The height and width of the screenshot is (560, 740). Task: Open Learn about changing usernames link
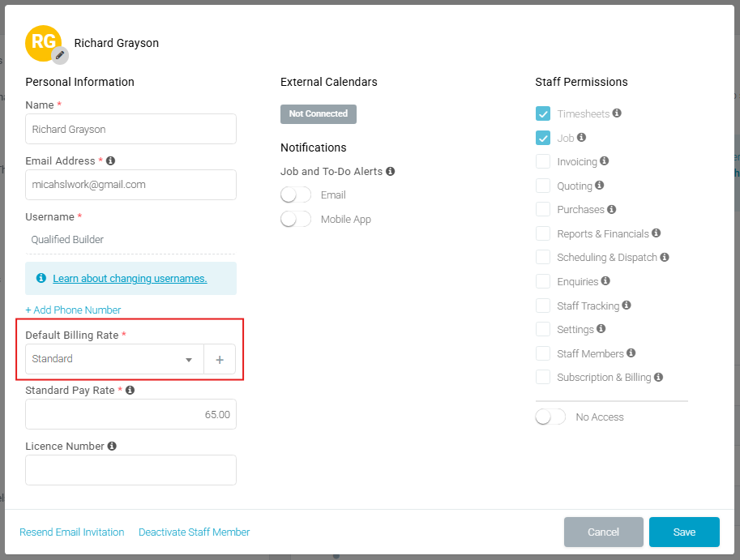pos(130,279)
